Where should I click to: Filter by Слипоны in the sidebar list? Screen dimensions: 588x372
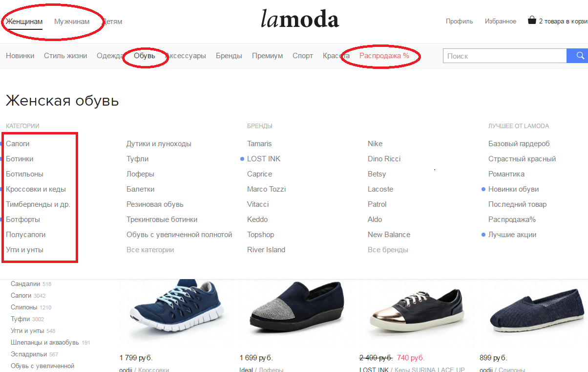pyautogui.click(x=24, y=307)
